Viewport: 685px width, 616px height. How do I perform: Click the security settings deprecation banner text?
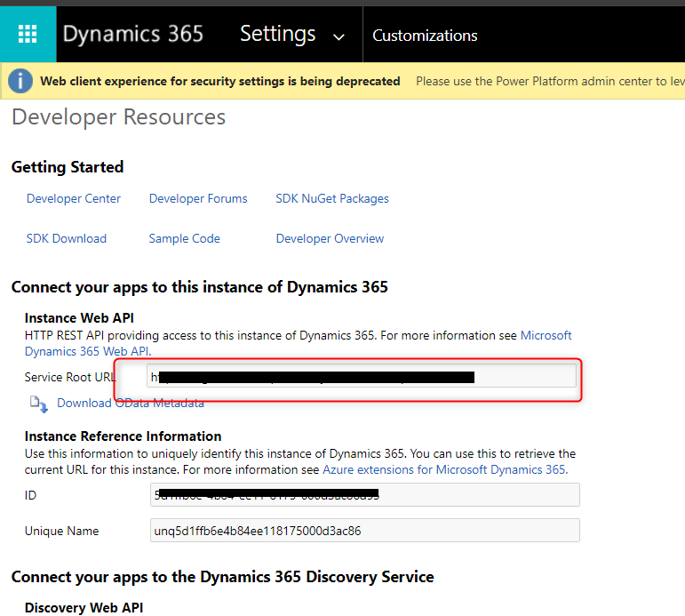click(x=220, y=81)
